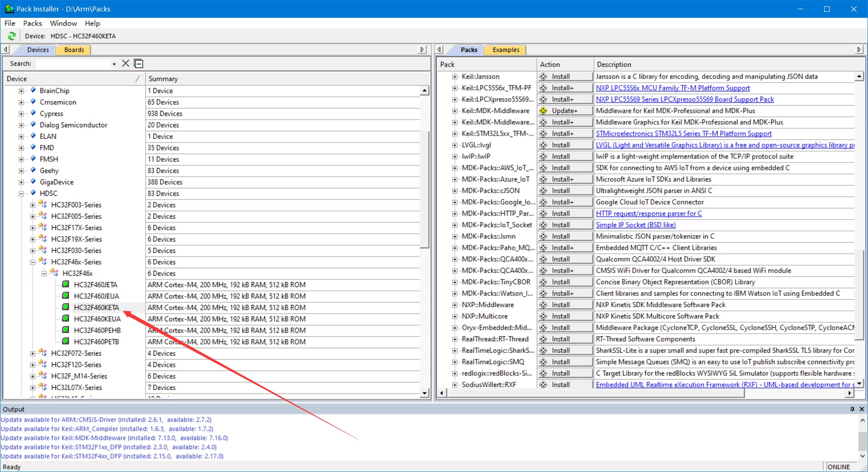
Task: Clear search with the X icon
Action: pyautogui.click(x=125, y=63)
